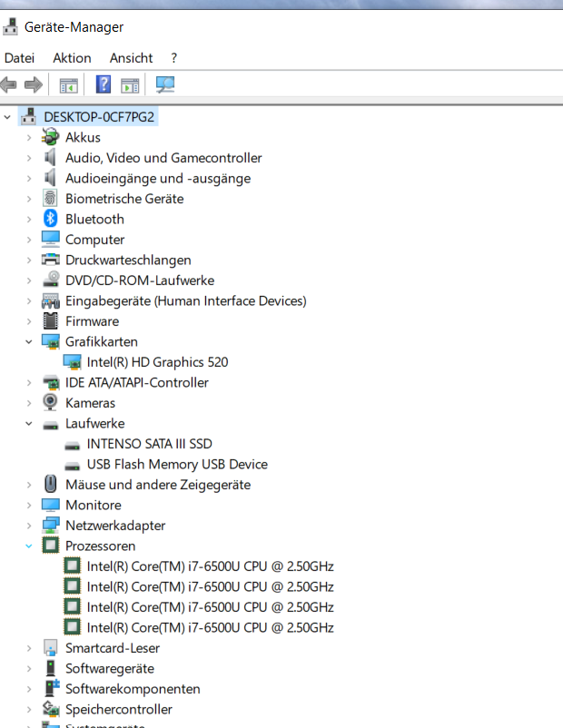
Task: Collapse the Laufwerke category
Action: (x=29, y=423)
